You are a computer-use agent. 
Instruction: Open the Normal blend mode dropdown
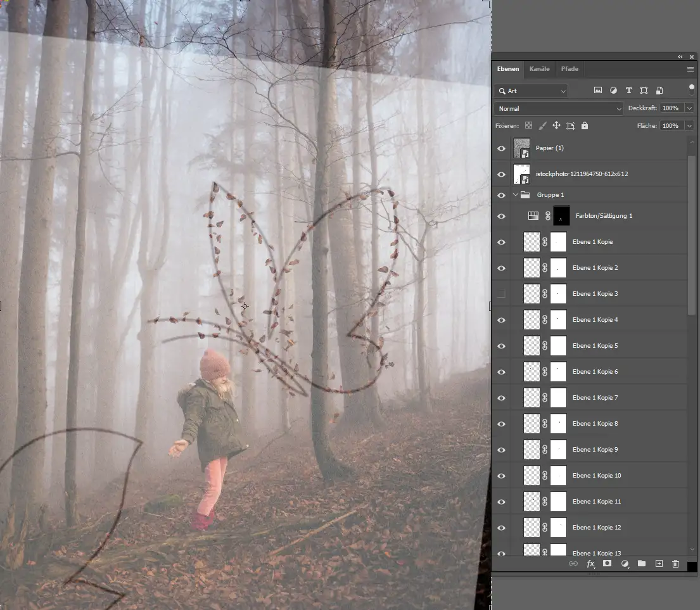[558, 108]
